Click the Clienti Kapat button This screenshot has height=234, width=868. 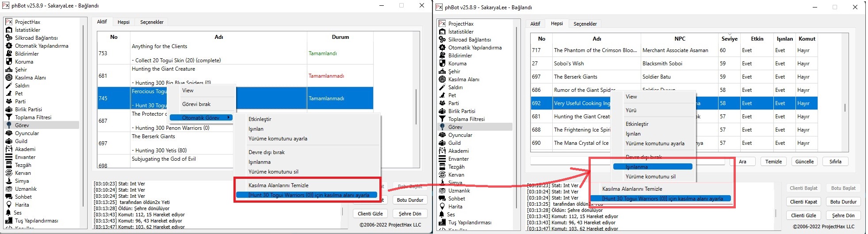(x=804, y=202)
